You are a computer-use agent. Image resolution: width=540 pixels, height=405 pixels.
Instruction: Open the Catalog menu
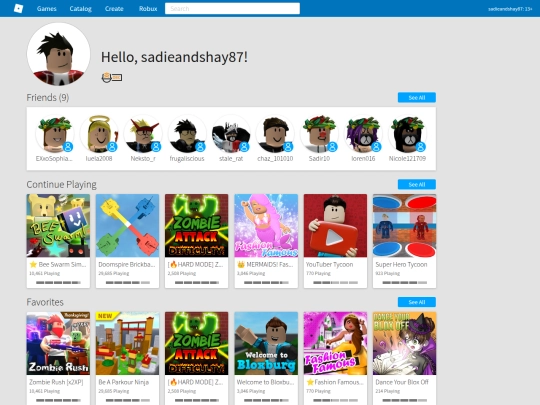81,9
